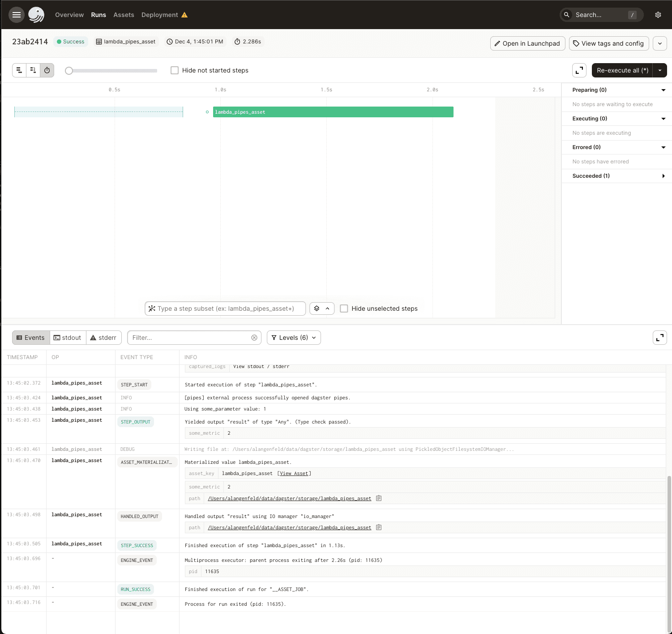Open the Re-execute options dropdown arrow
Image resolution: width=672 pixels, height=634 pixels.
660,70
